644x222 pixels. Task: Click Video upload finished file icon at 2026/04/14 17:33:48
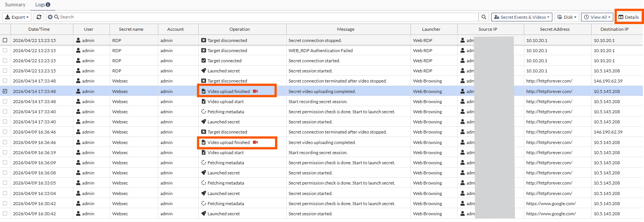[x=204, y=91]
